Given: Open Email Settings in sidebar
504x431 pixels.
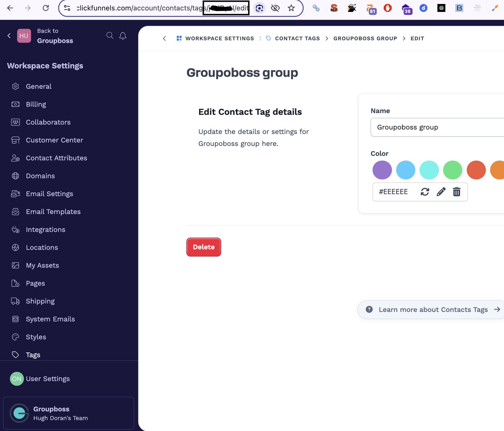Looking at the screenshot, I should pos(49,194).
